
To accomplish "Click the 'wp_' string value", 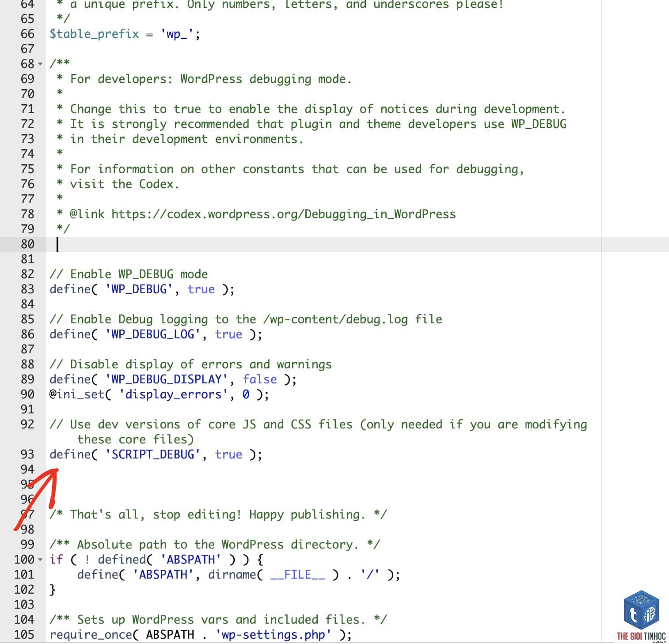I will click(x=177, y=34).
